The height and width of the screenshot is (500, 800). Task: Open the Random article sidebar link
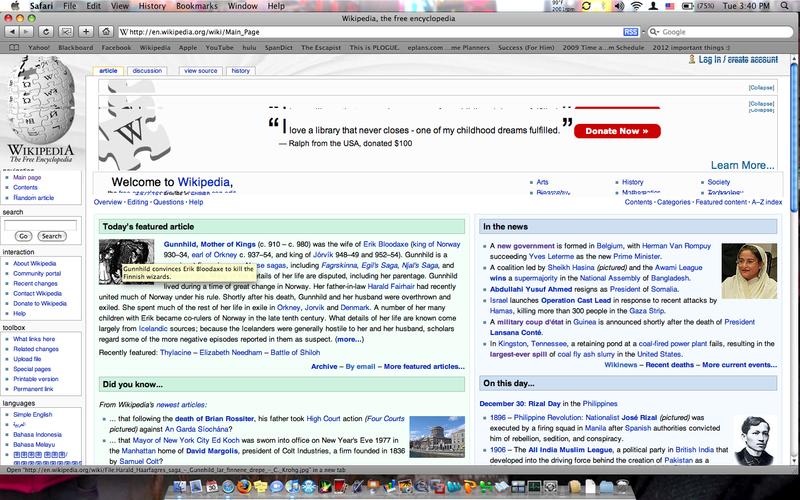coord(34,197)
